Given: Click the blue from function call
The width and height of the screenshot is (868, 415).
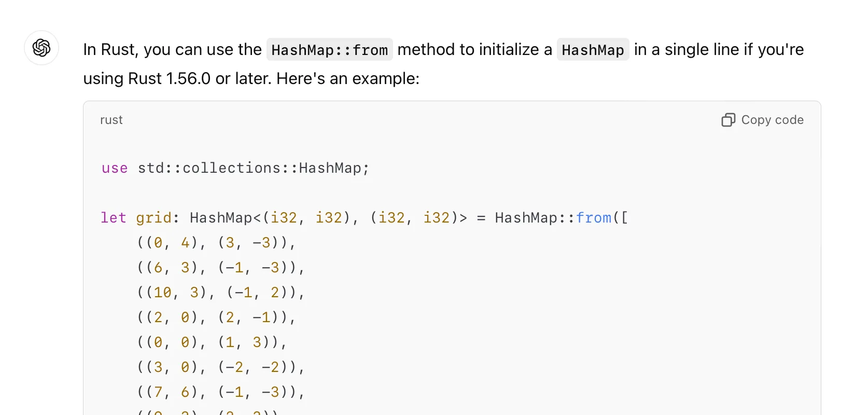Looking at the screenshot, I should pyautogui.click(x=594, y=217).
